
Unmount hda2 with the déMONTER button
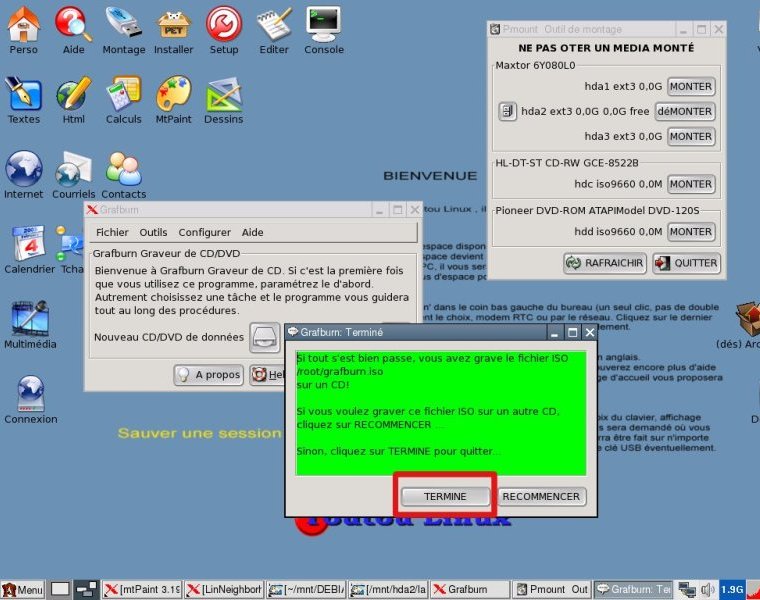(685, 111)
